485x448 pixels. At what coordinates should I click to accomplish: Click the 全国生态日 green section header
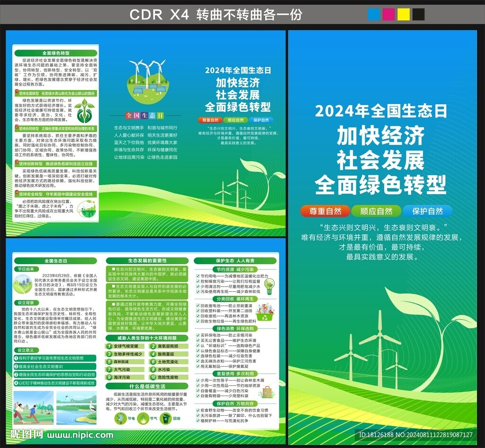pyautogui.click(x=56, y=261)
